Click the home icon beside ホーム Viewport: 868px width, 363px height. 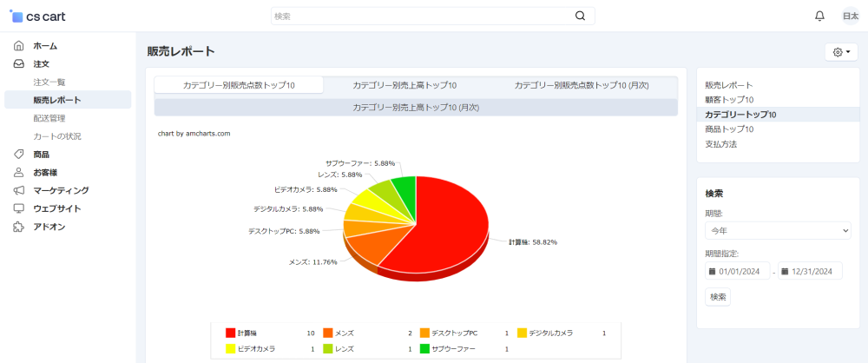(x=19, y=46)
